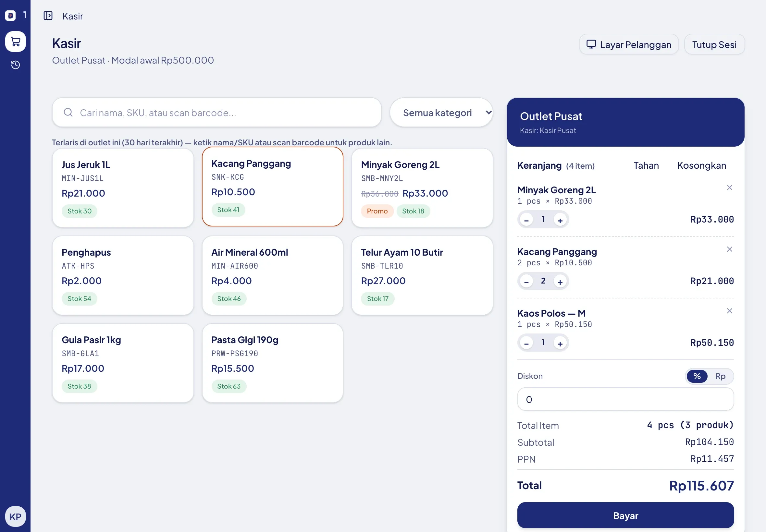Viewport: 766px width, 532px height.
Task: Click the Bayar payment button
Action: pos(625,515)
